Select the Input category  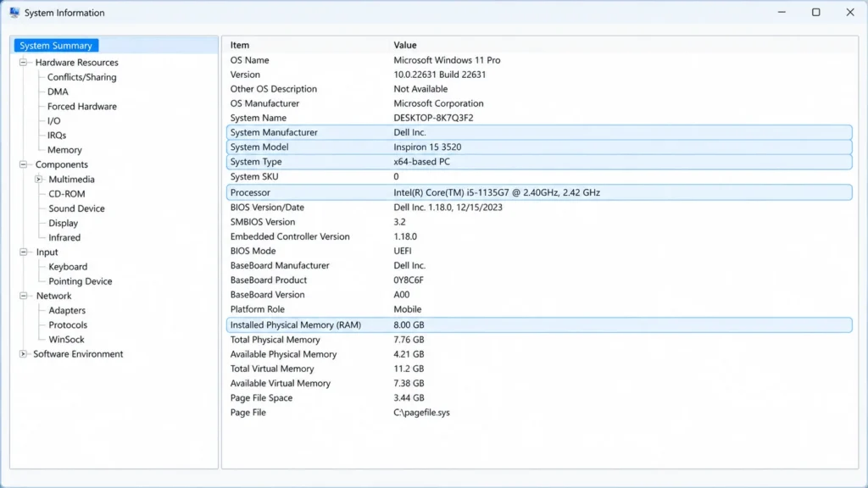[47, 252]
